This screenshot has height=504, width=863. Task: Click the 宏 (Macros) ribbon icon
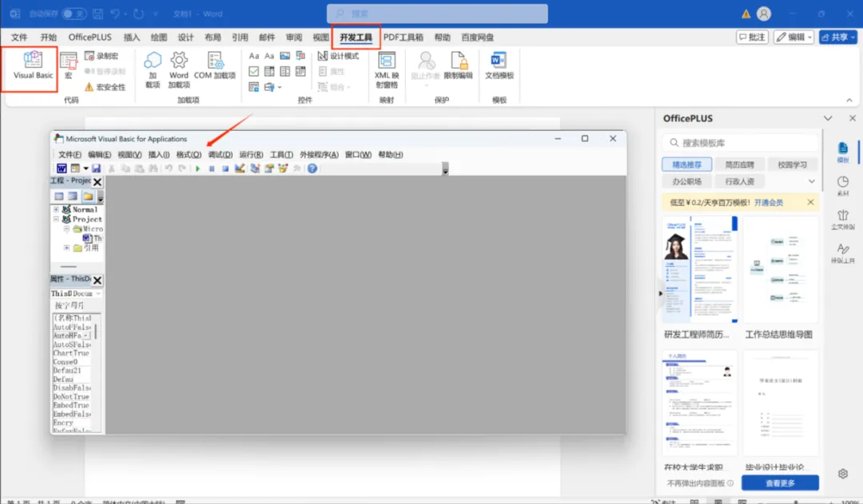[68, 65]
